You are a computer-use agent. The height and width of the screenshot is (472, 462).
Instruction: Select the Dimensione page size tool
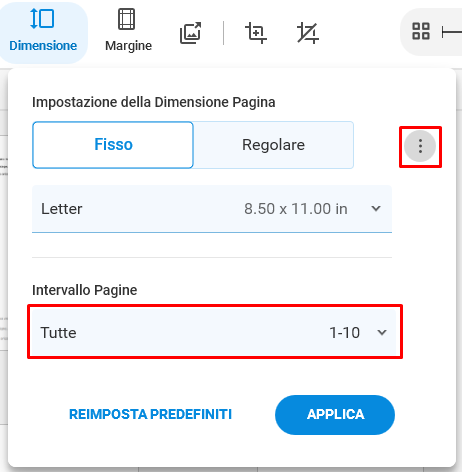tap(43, 32)
